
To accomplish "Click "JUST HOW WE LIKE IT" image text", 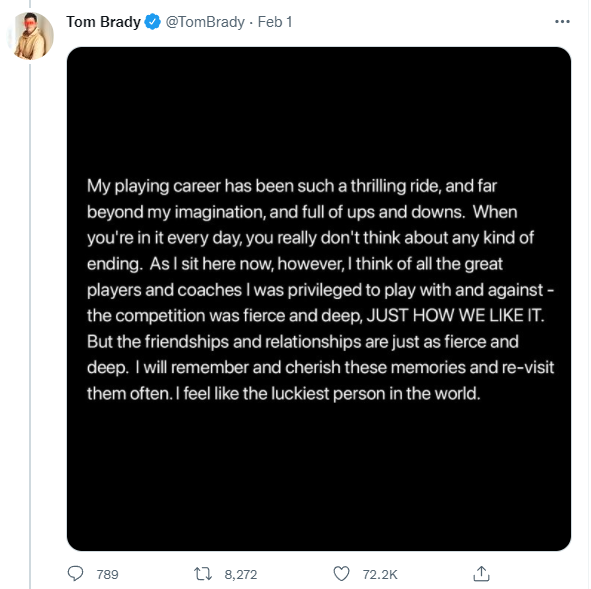I will (455, 315).
